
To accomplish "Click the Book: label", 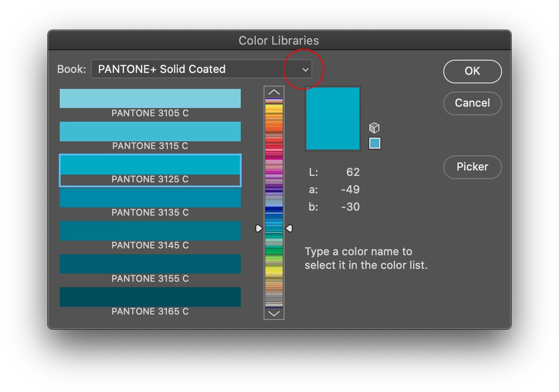I will click(x=72, y=69).
